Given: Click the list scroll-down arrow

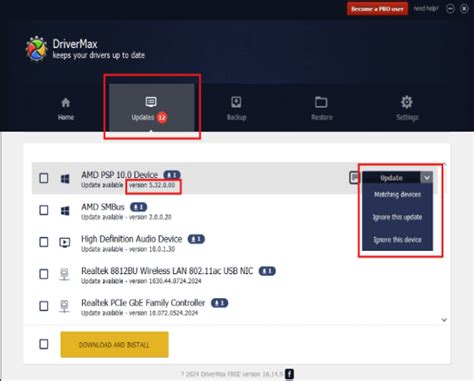Looking at the screenshot, I should click(444, 320).
